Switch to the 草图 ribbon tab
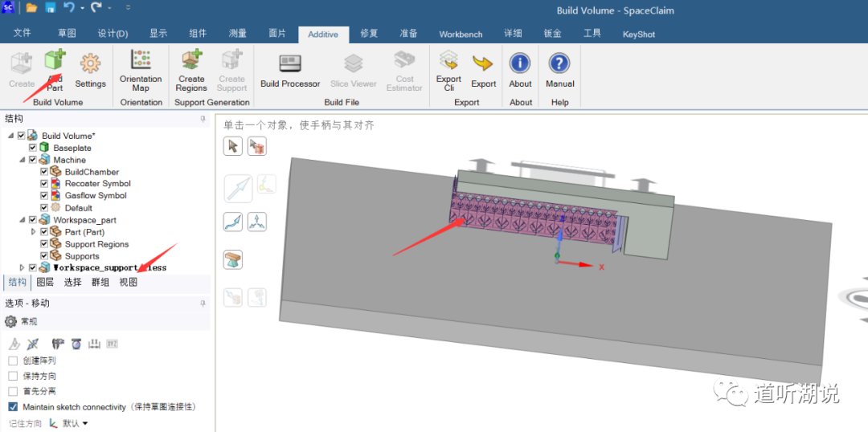 pyautogui.click(x=67, y=34)
